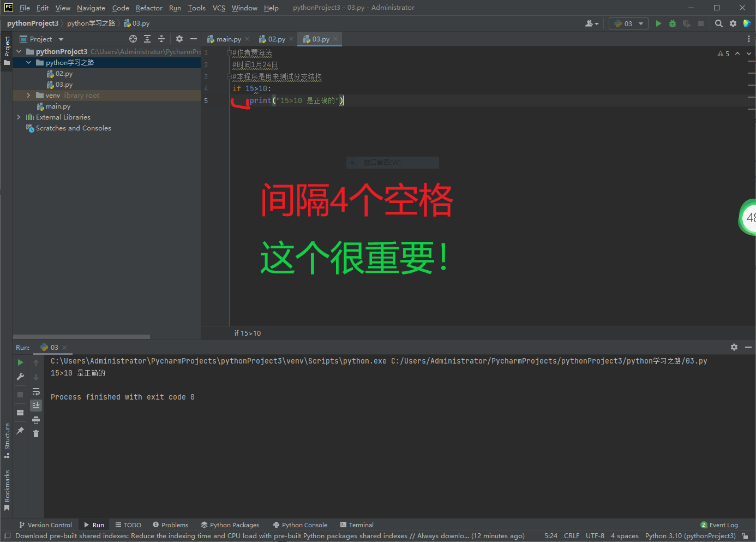Toggle Bookmarks tool window side tab
The image size is (756, 542).
(x=7, y=490)
